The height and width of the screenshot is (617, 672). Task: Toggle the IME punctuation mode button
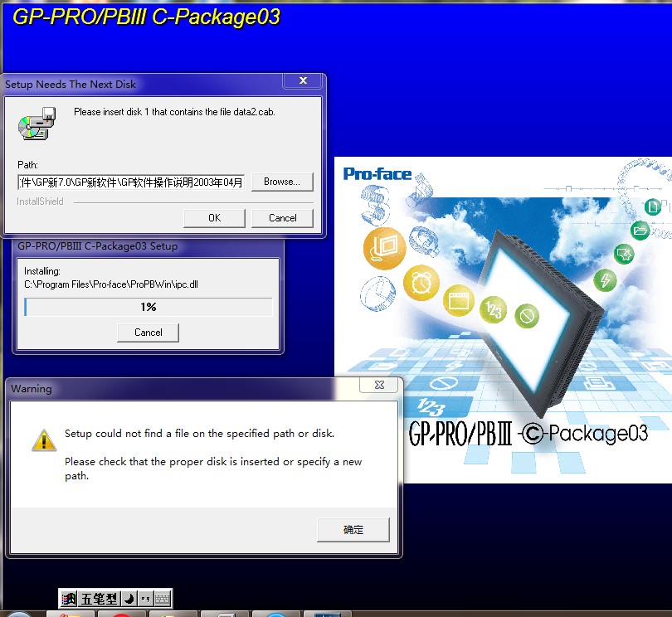(146, 598)
